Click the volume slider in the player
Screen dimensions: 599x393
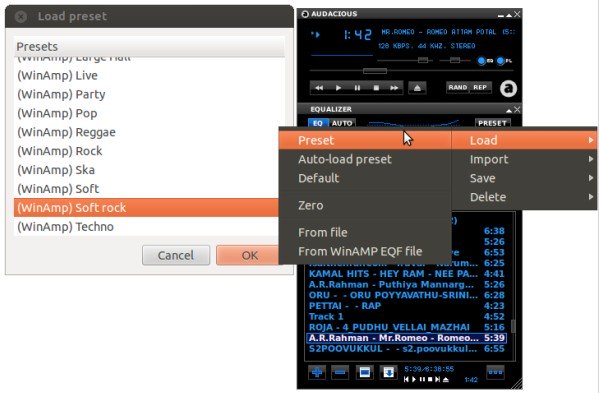[423, 60]
